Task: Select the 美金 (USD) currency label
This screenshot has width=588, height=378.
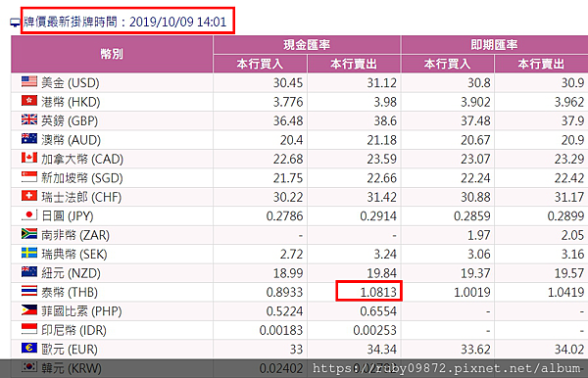Action: (x=71, y=83)
